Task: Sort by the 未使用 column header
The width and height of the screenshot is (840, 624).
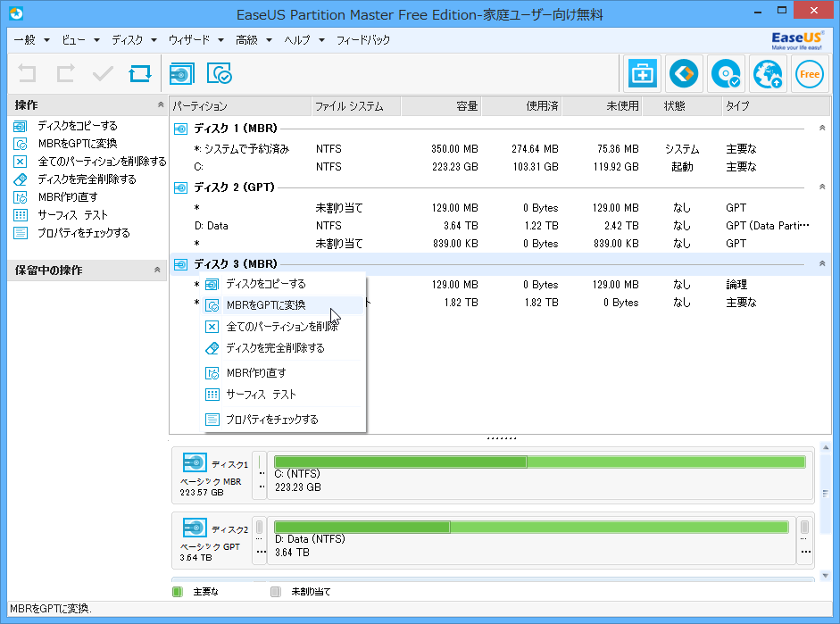Action: (x=603, y=106)
